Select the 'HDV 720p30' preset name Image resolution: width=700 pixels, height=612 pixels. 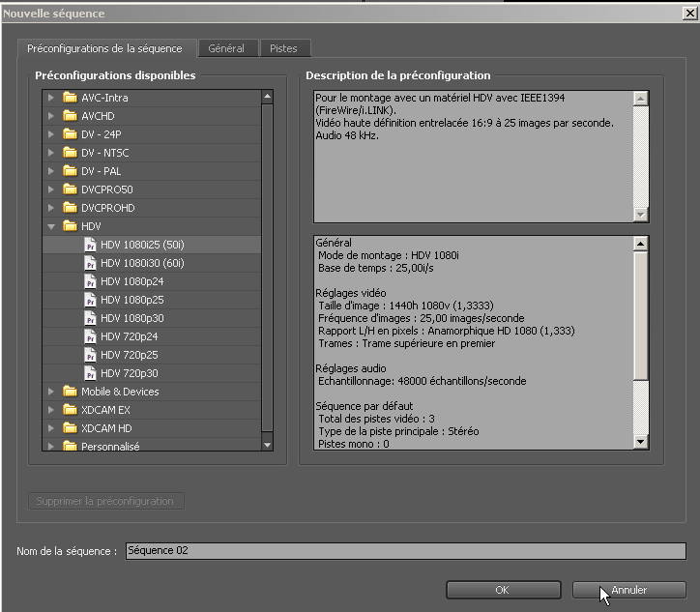pyautogui.click(x=129, y=373)
